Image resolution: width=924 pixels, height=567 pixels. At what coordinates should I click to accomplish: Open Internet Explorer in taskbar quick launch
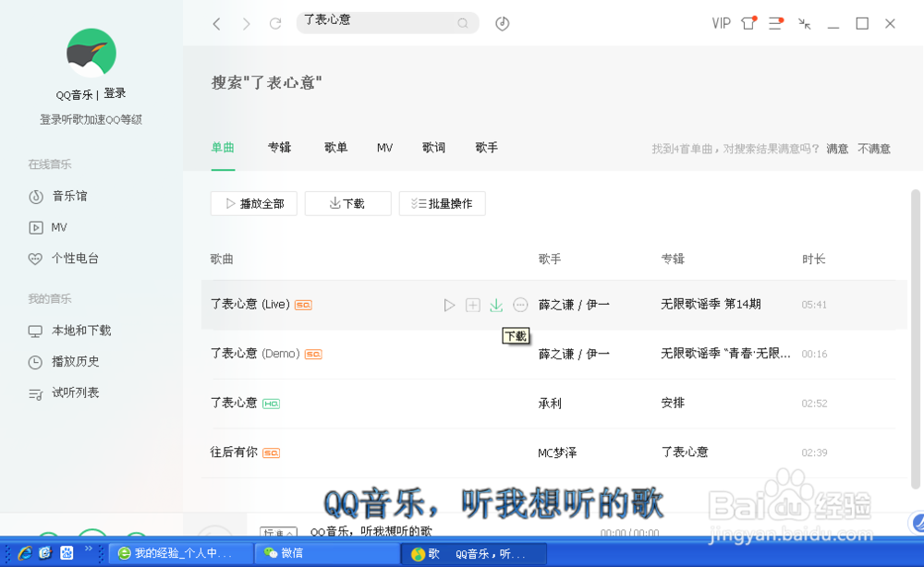click(x=25, y=553)
